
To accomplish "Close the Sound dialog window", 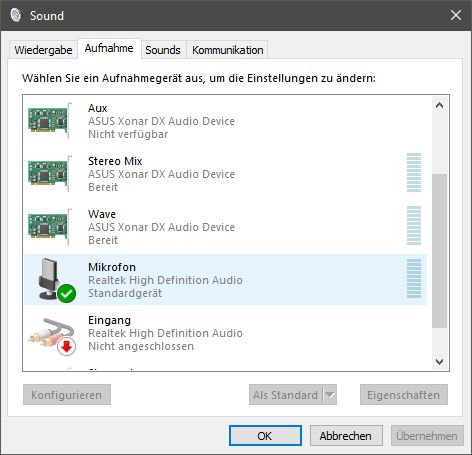I will [x=456, y=15].
